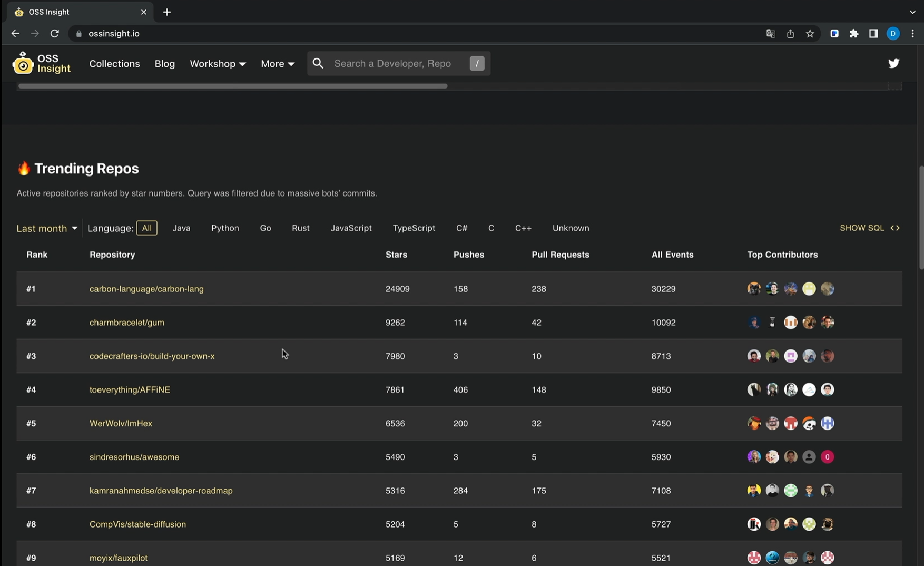Filter trending repos by C language
924x566 pixels.
tap(491, 228)
